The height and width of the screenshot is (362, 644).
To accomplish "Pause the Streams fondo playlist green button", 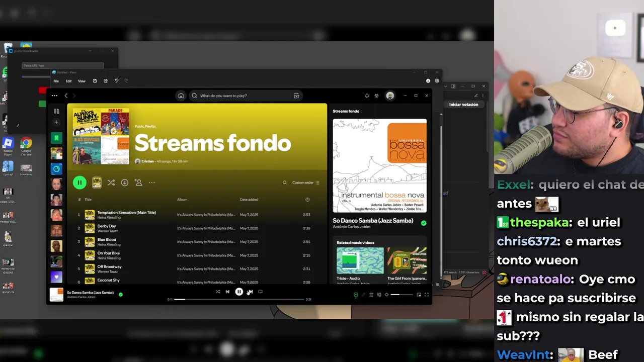I will pyautogui.click(x=79, y=183).
